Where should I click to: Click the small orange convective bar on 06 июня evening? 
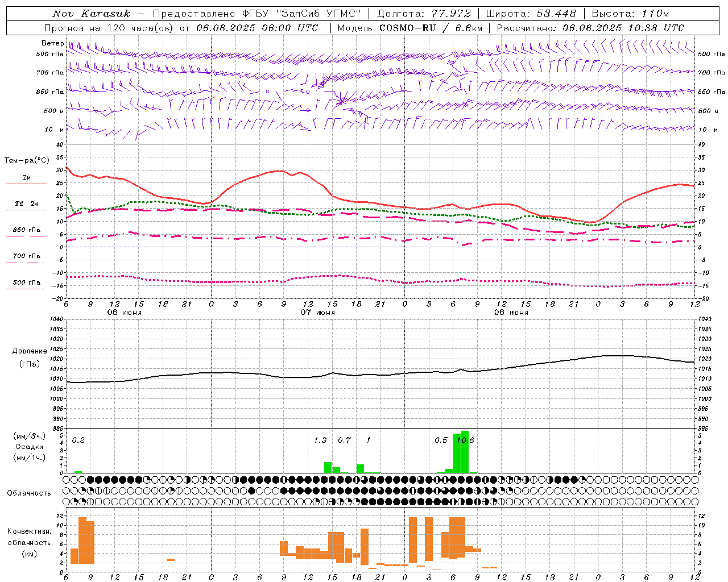point(171,560)
